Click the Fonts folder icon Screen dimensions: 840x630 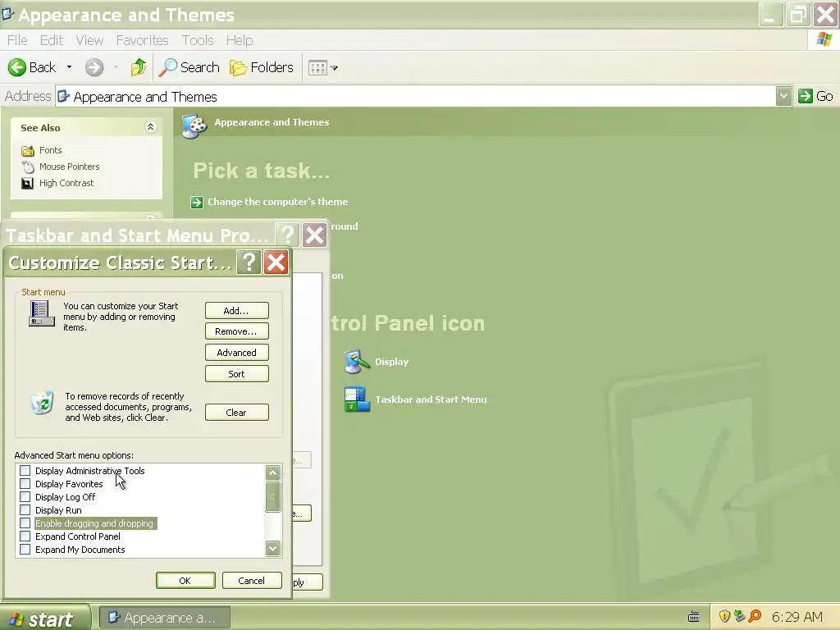(27, 151)
